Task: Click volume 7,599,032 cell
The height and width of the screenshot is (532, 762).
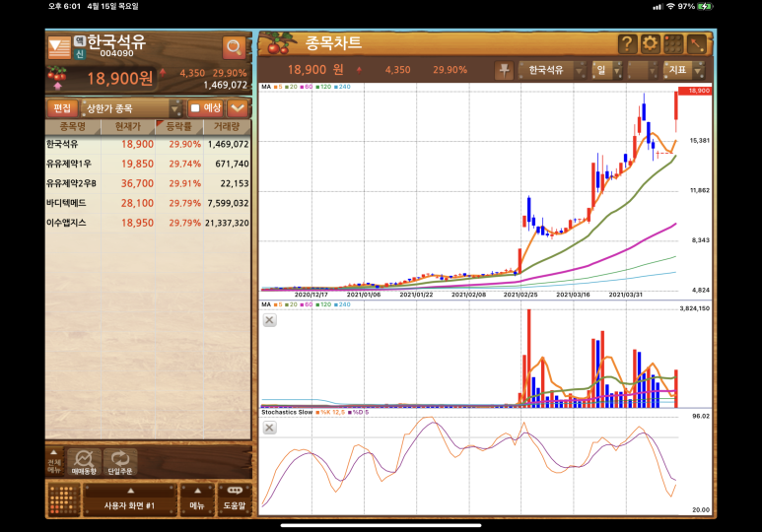Action: [x=228, y=203]
